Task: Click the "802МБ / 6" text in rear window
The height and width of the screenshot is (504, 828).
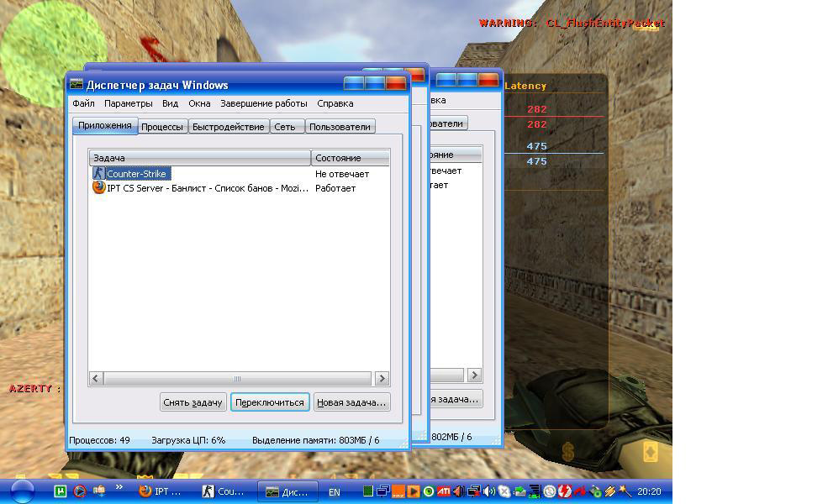Action: (x=452, y=437)
